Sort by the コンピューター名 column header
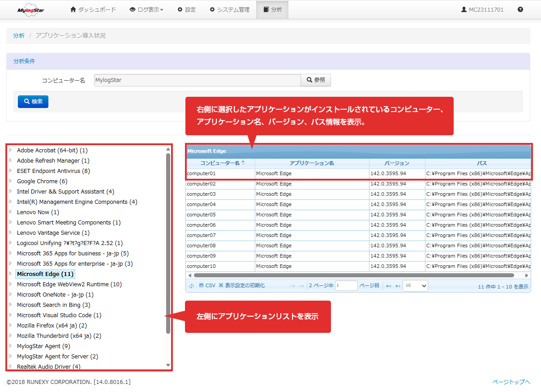The image size is (541, 392). point(220,163)
